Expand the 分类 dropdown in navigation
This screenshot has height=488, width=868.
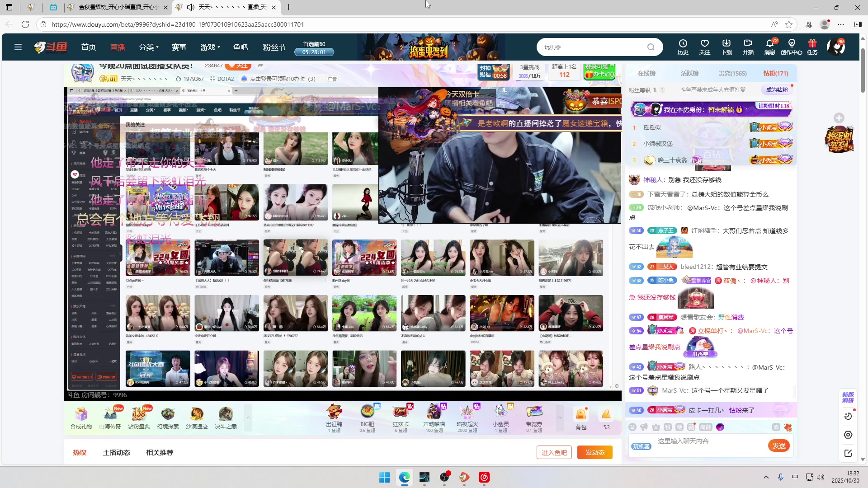[x=149, y=47]
